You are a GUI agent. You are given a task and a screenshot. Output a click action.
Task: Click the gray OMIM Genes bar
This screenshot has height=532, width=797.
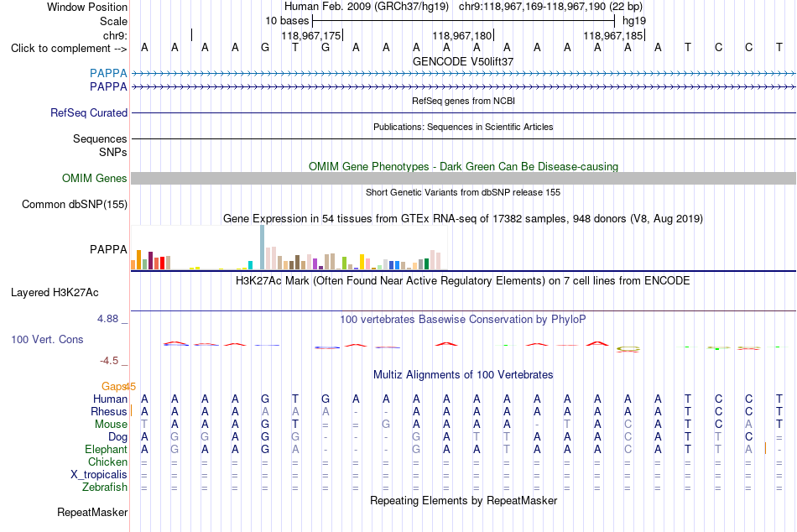pyautogui.click(x=463, y=178)
